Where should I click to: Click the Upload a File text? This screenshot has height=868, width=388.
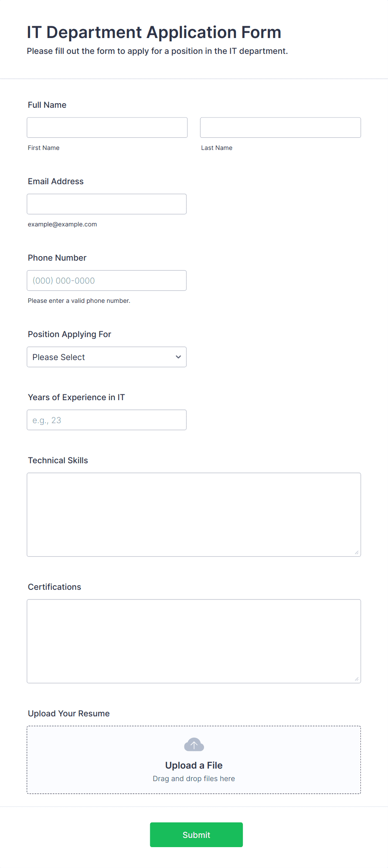(194, 765)
